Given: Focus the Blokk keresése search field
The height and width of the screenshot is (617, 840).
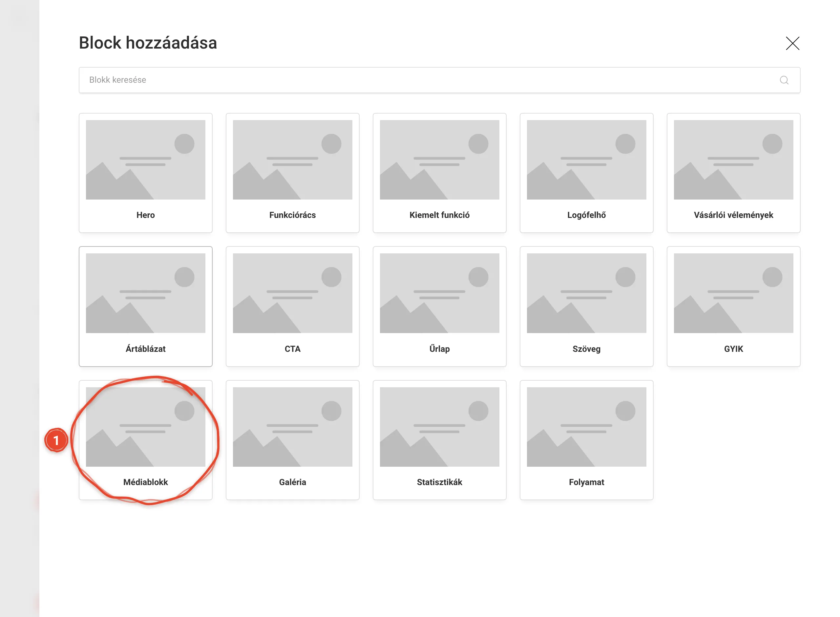Looking at the screenshot, I should (439, 80).
